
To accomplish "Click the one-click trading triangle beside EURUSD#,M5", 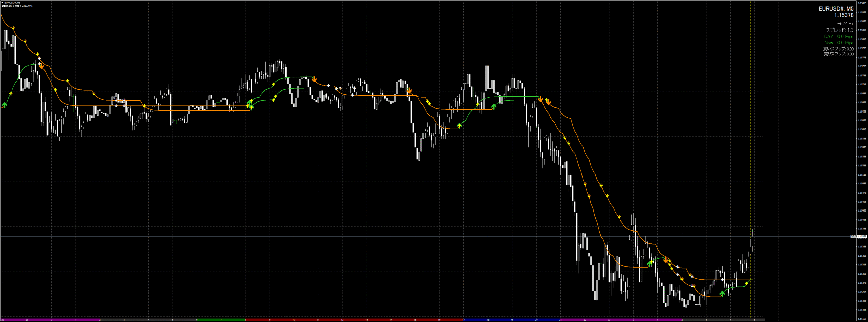I will click(x=2, y=3).
